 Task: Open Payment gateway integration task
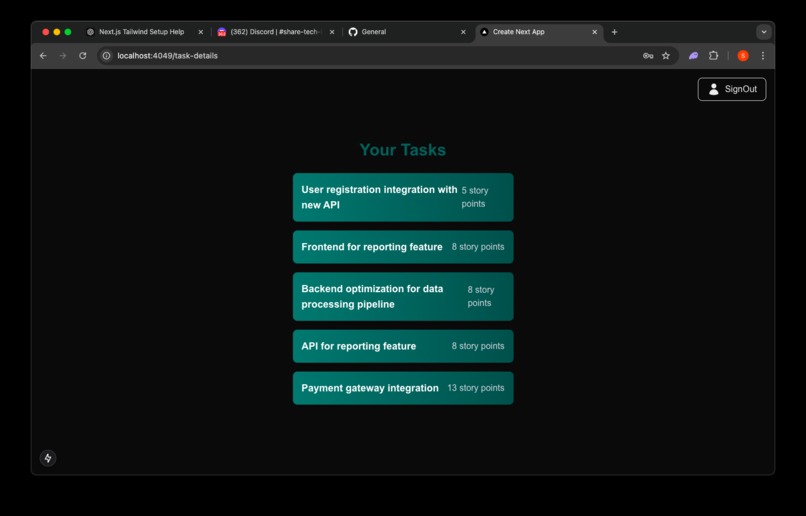click(x=403, y=388)
